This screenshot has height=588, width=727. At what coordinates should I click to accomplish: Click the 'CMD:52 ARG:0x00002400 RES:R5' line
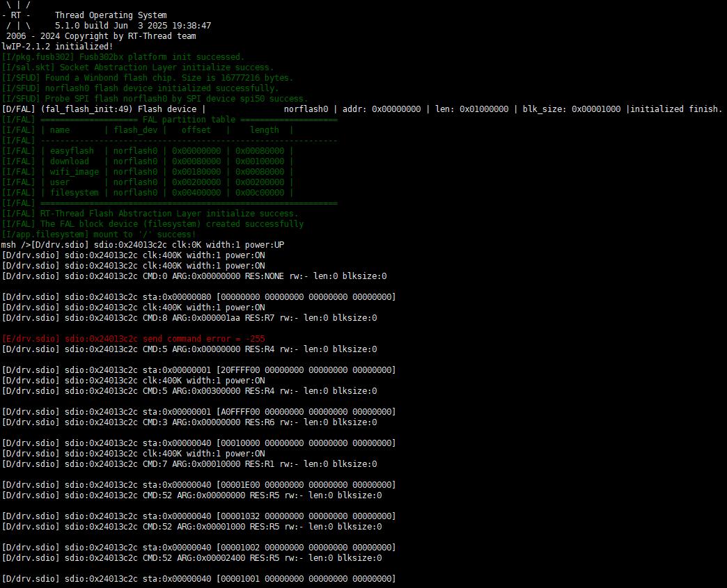click(191, 558)
